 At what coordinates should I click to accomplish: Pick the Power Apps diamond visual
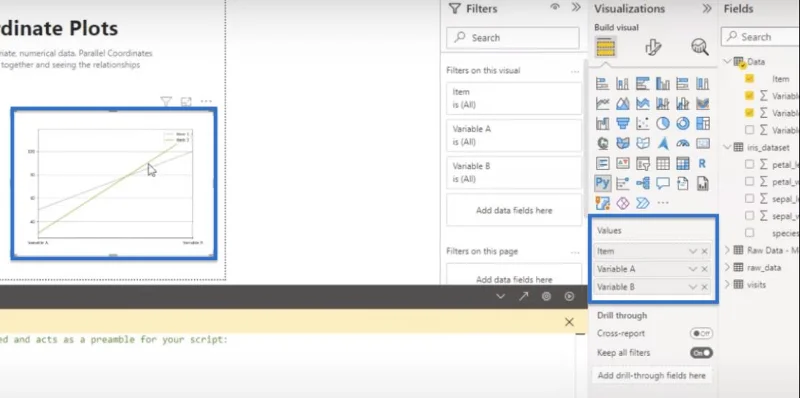622,203
